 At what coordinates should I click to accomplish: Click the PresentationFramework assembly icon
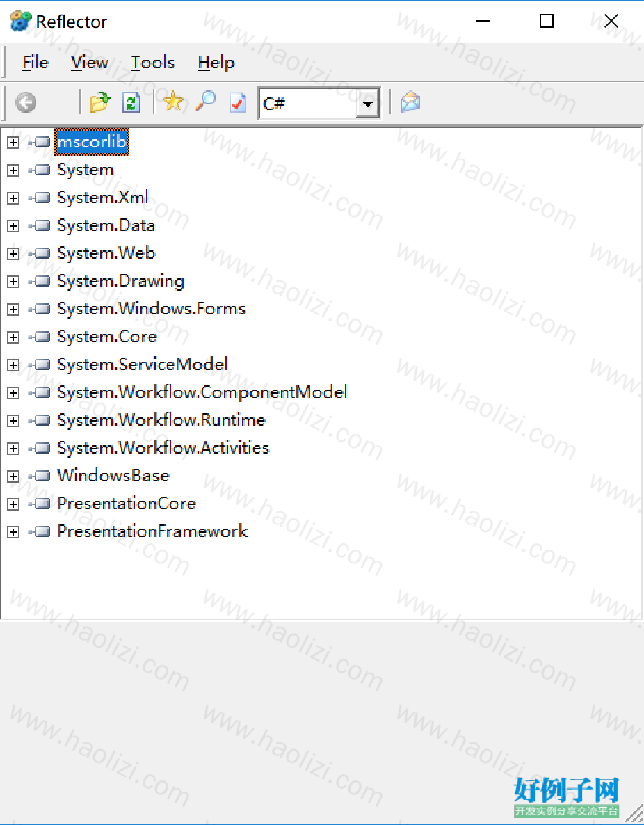[40, 532]
